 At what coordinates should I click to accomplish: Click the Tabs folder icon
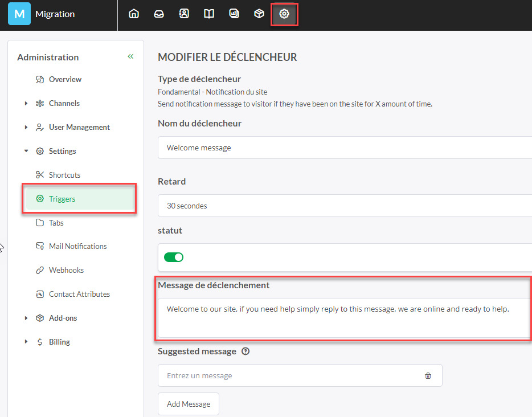40,223
